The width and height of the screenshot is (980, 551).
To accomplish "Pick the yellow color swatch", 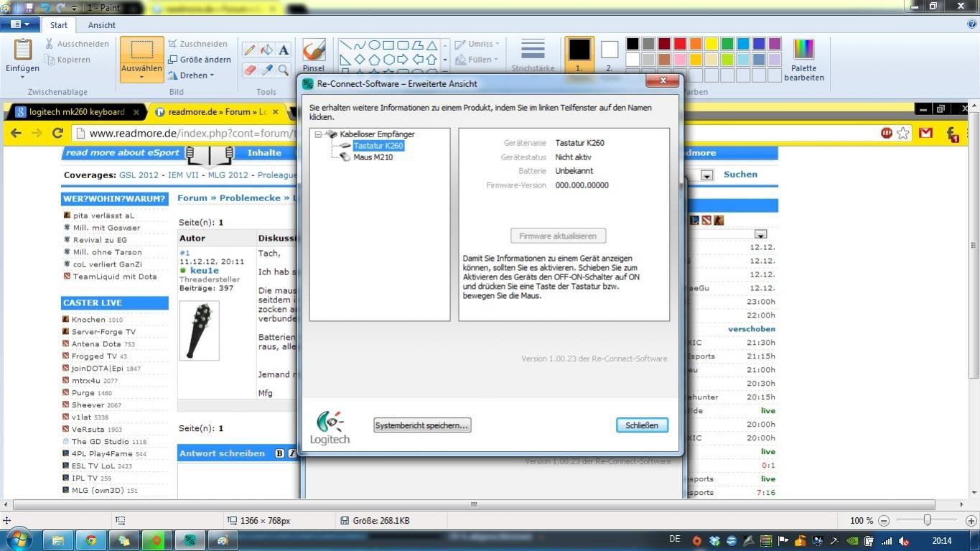I will coord(711,44).
